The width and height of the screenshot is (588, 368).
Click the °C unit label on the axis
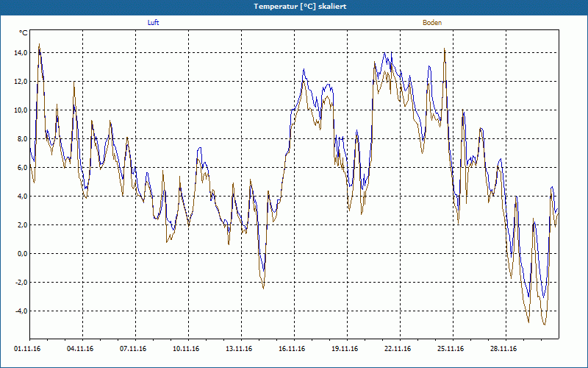(x=23, y=33)
